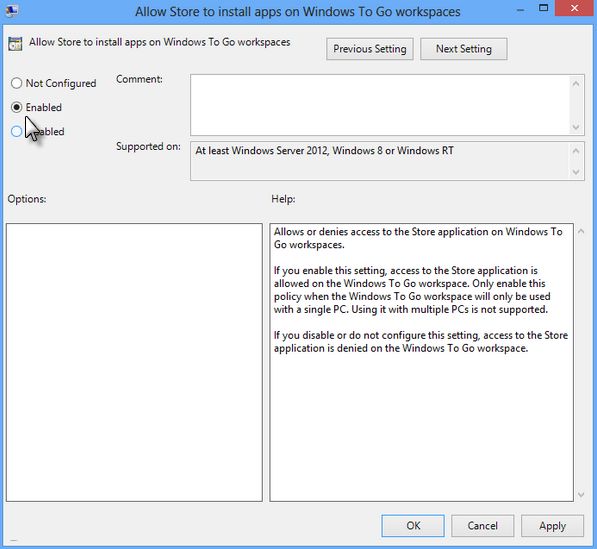Click the 'Options:' label
The height and width of the screenshot is (549, 597).
[x=27, y=199]
